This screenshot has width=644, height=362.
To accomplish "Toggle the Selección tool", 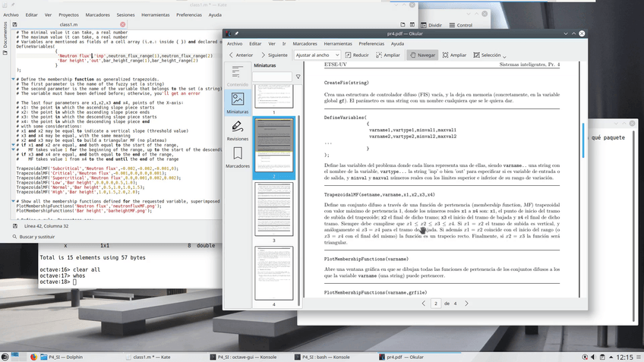I will click(487, 55).
